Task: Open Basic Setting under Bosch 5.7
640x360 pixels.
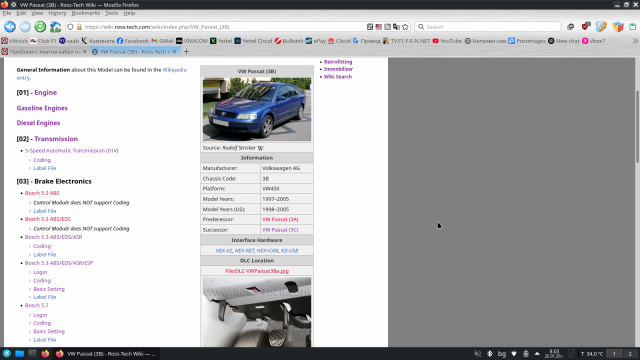Action: click(x=49, y=331)
